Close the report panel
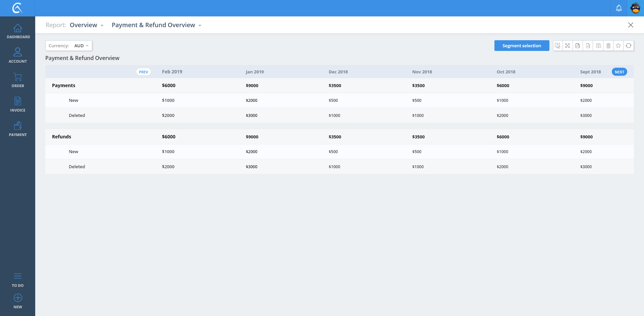Screen dimensions: 644x316 631,25
